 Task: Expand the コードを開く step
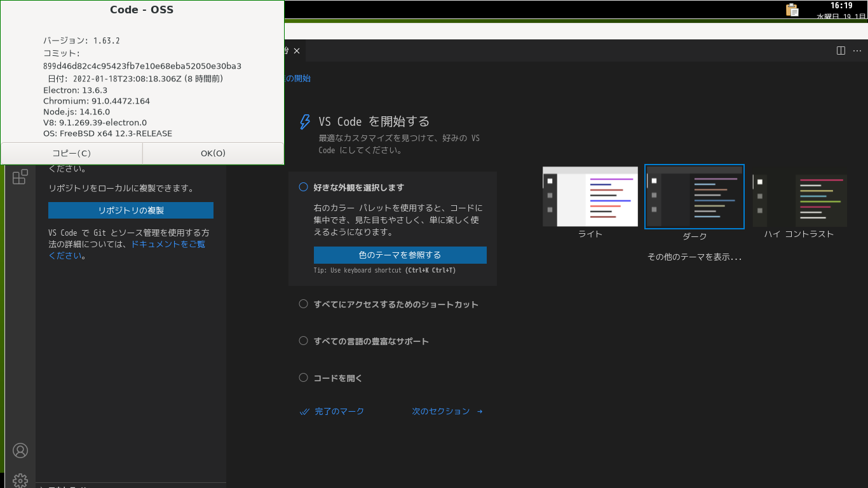point(338,378)
